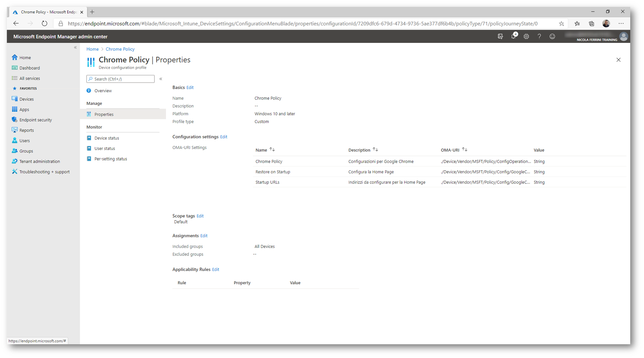Open the browser favorites list
644x358 pixels.
(x=577, y=24)
